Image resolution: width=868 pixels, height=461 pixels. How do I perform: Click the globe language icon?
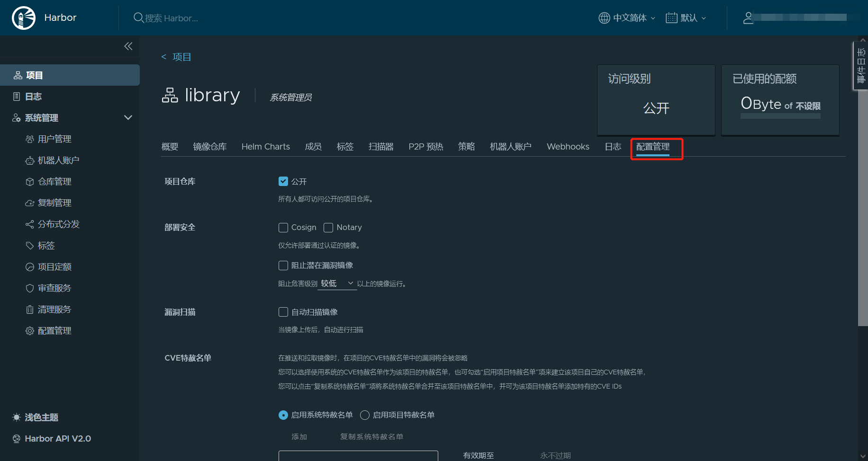pos(604,18)
